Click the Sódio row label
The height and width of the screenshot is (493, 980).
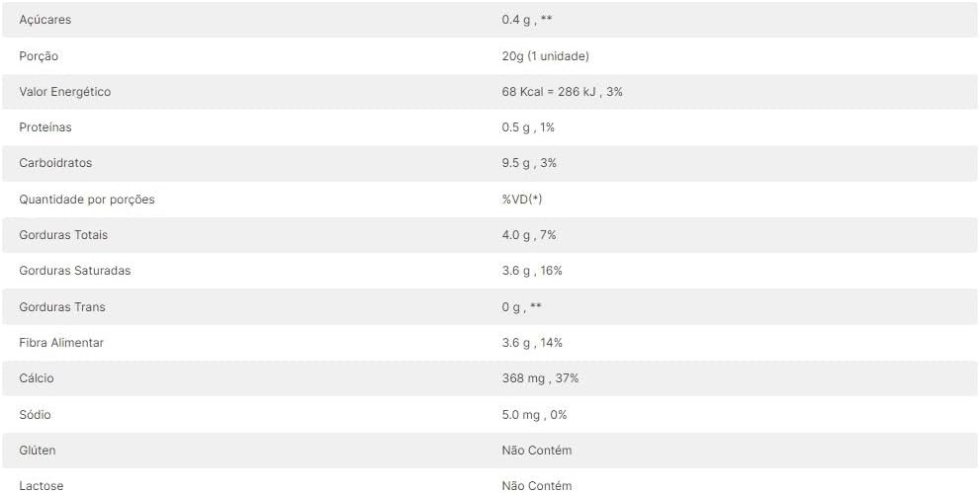[36, 415]
